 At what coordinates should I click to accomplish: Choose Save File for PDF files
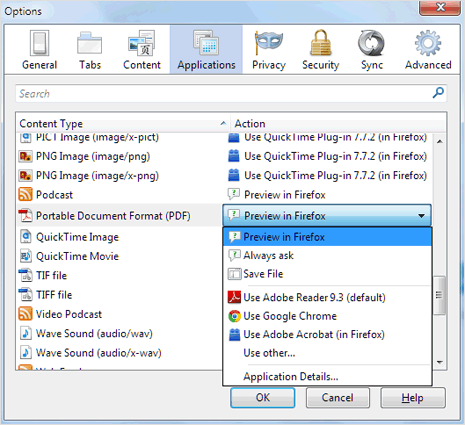[x=327, y=274]
